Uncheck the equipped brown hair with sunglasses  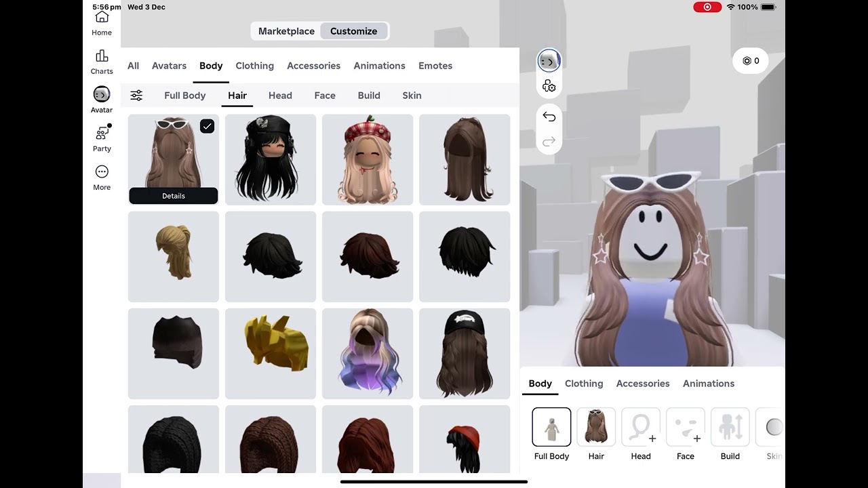point(208,126)
